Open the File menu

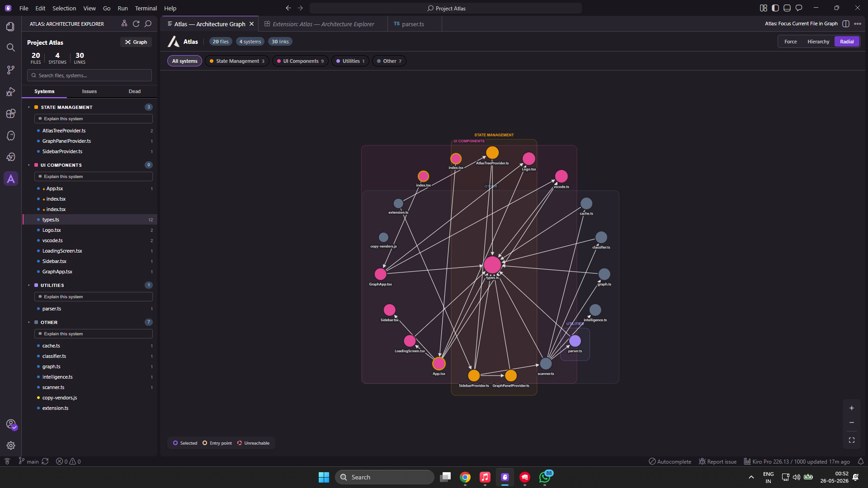point(24,8)
